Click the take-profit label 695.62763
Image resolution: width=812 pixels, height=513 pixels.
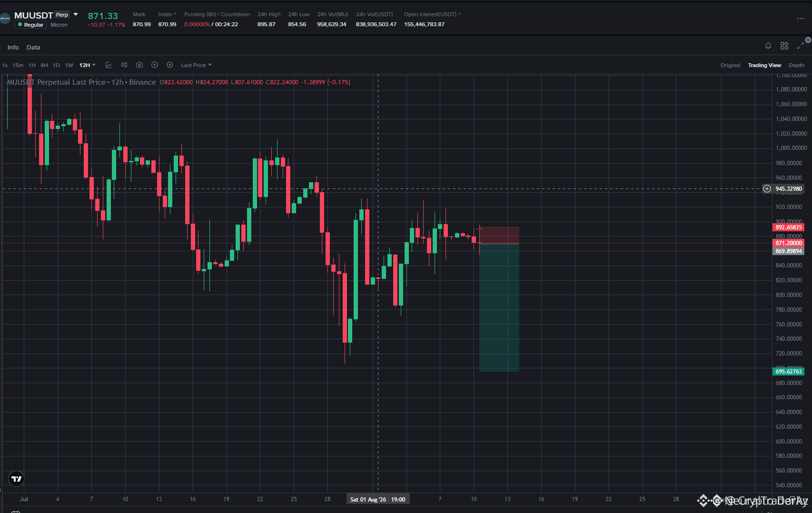[789, 372]
